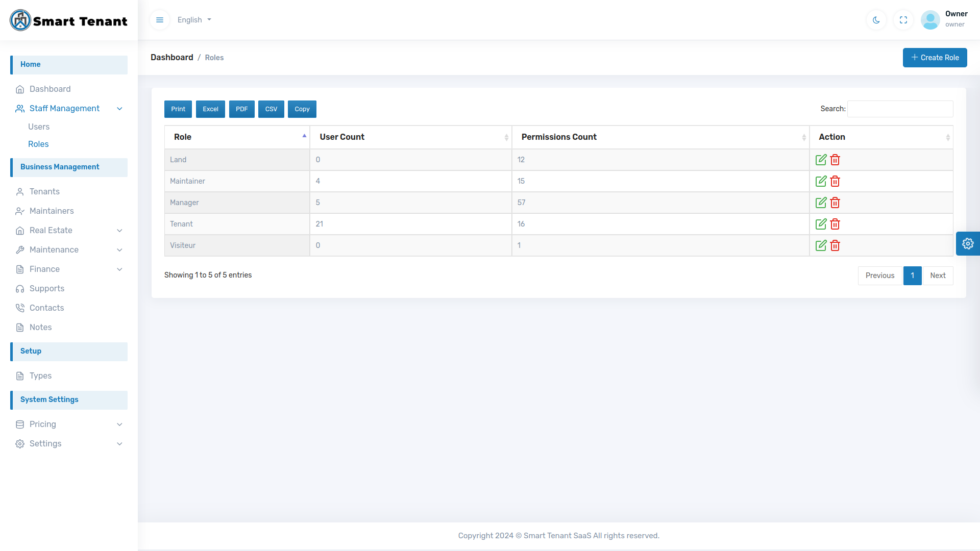
Task: Click edit icon for Tenant role
Action: tap(821, 224)
